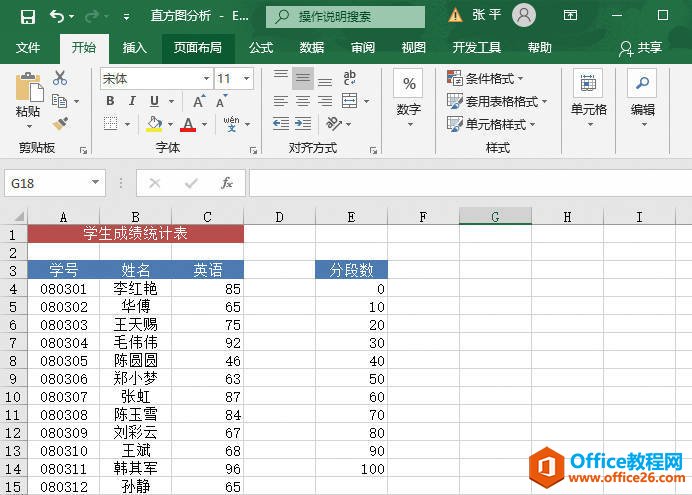Click the 共享 share button
692x495 pixels.
pyautogui.click(x=640, y=48)
